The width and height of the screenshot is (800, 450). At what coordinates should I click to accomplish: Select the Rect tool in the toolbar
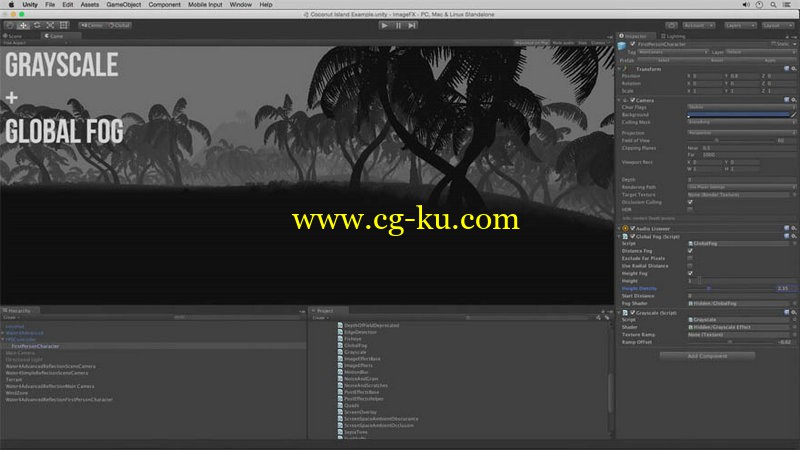[x=64, y=25]
